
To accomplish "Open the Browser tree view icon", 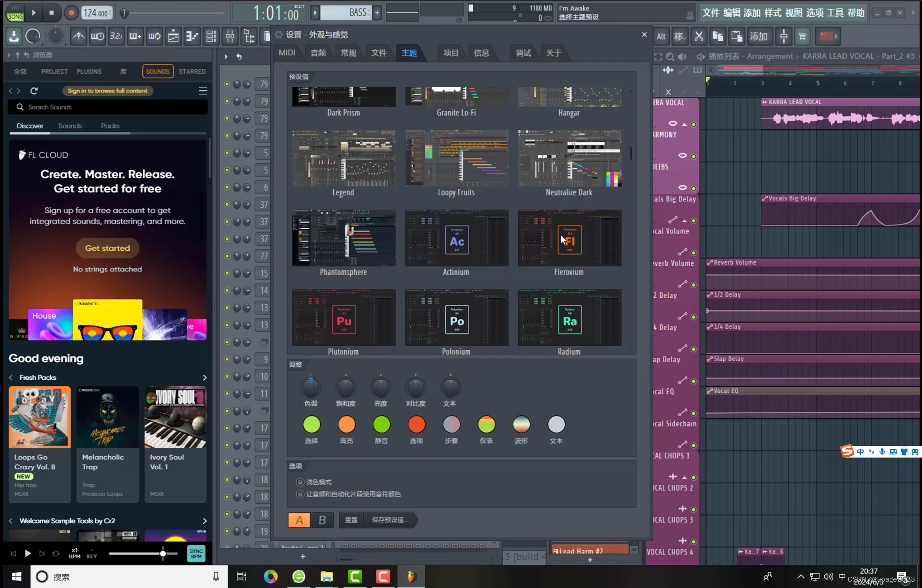I will (249, 36).
